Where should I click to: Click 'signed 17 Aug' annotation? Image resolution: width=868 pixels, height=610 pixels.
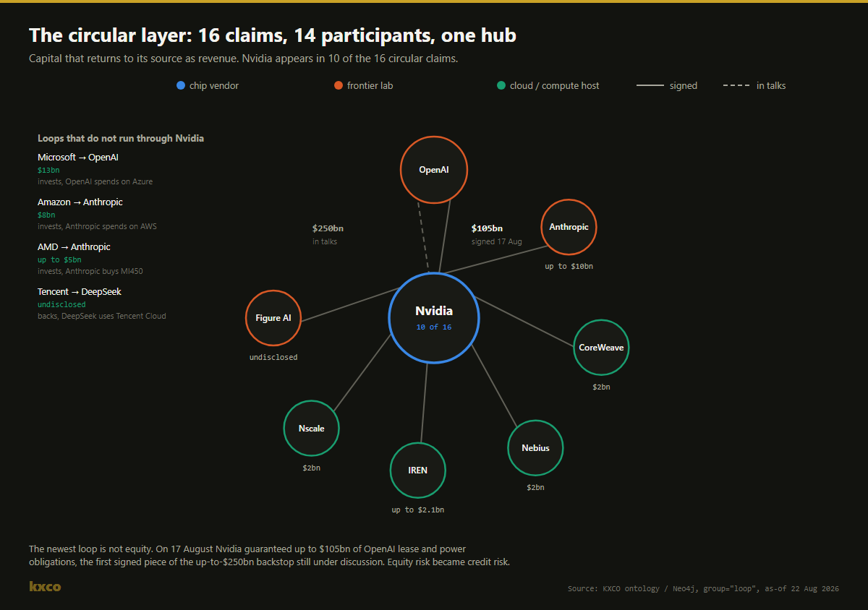pyautogui.click(x=496, y=241)
